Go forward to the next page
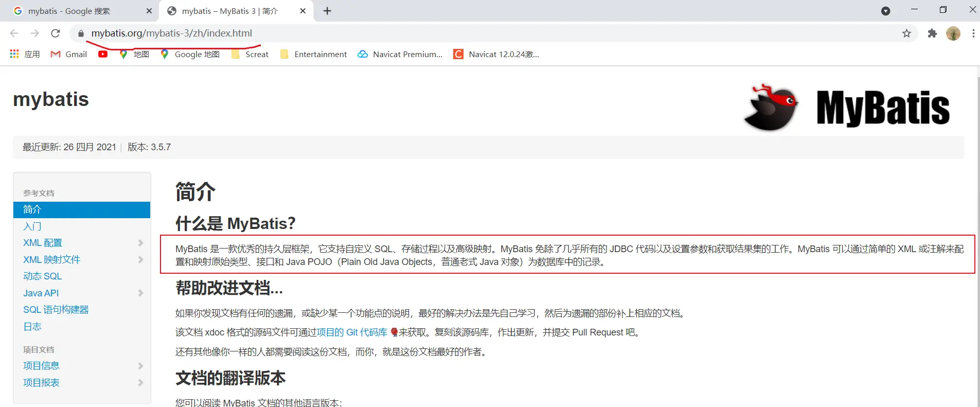Image resolution: width=980 pixels, height=407 pixels. (34, 33)
